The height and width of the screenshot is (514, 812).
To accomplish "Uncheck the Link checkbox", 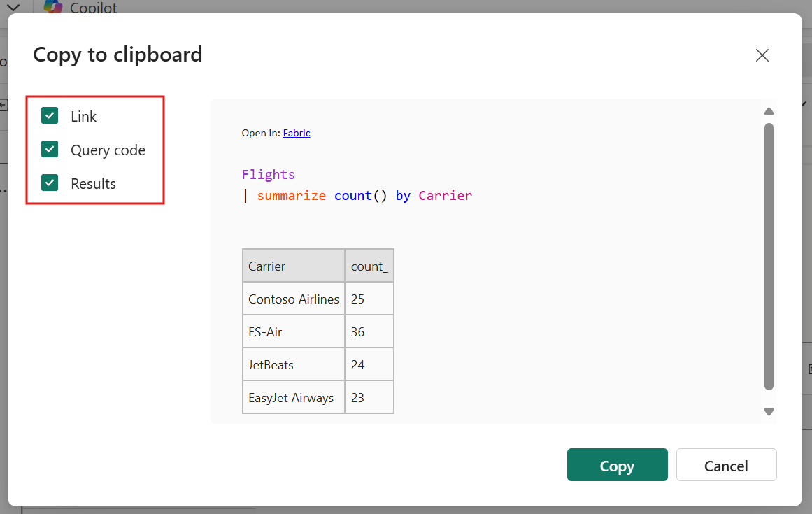I will (50, 115).
